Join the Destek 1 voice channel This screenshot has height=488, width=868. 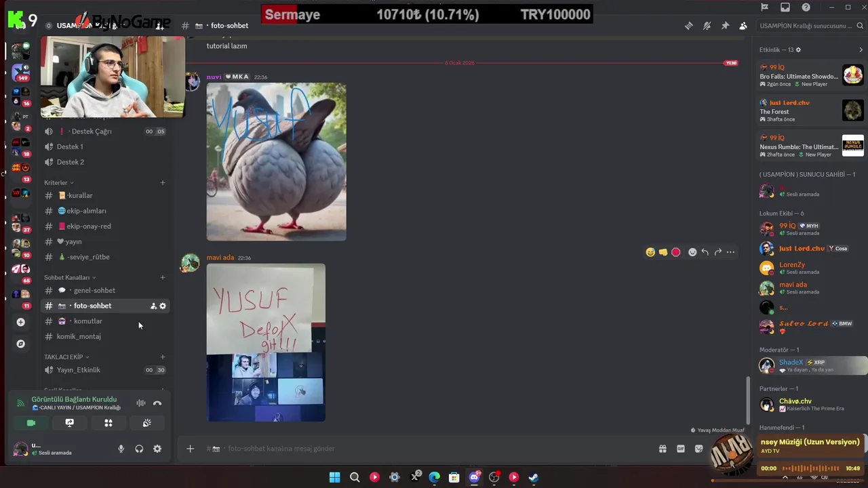(x=104, y=146)
